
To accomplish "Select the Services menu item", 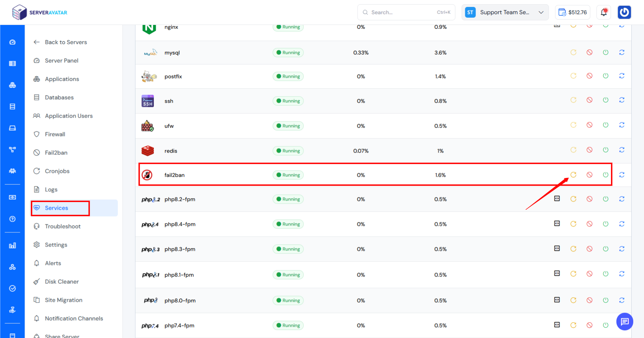I will point(74,208).
